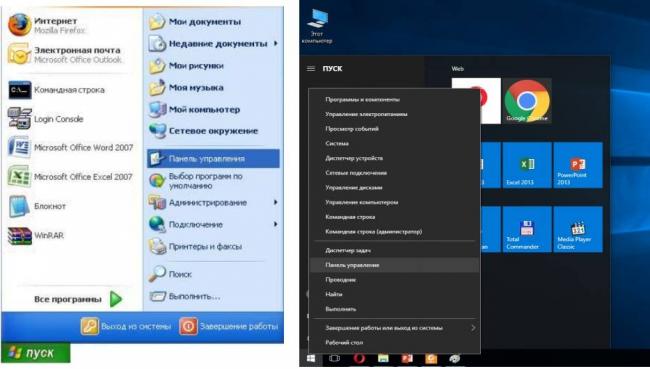Select Командная строка (администратор) entry
The width and height of the screenshot is (650, 369).
394,232
